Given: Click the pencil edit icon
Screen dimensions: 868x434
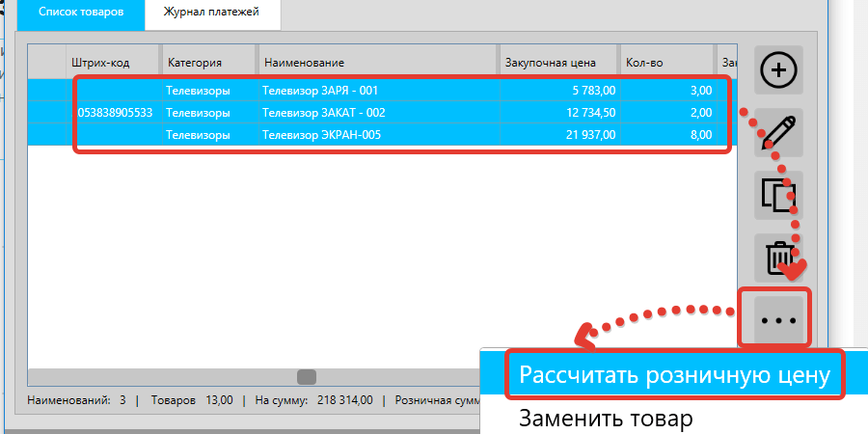Looking at the screenshot, I should [779, 132].
